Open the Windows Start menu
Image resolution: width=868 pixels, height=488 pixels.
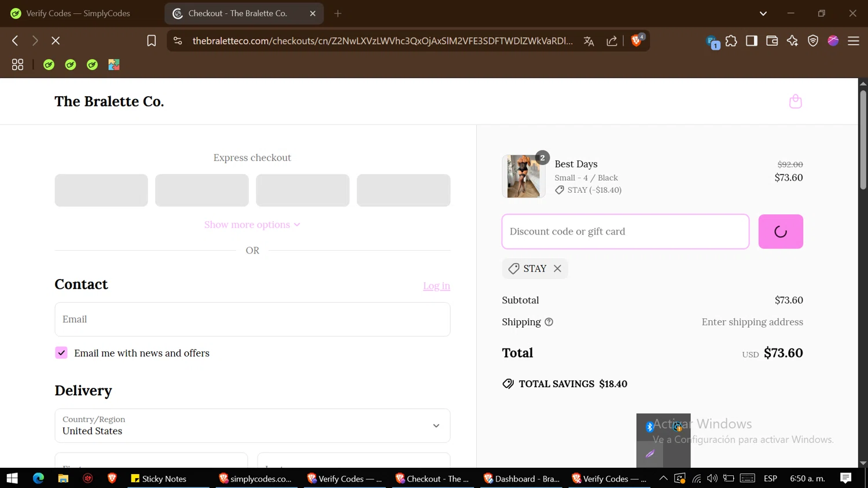coord(12,478)
